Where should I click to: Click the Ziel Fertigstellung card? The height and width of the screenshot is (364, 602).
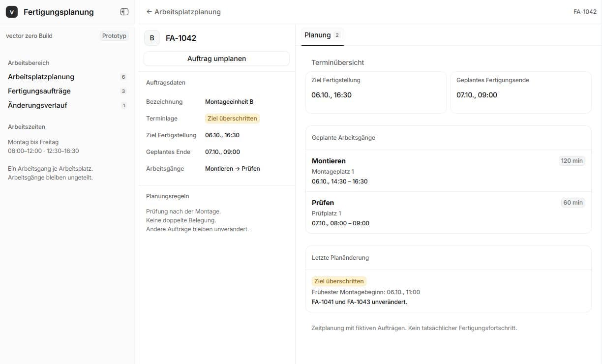pos(376,92)
